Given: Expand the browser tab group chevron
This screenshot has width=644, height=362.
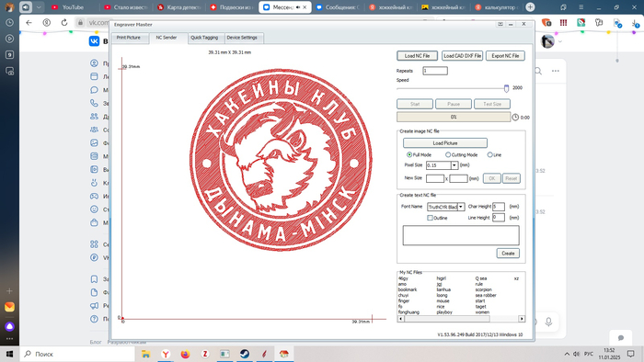Looking at the screenshot, I should (39, 7).
